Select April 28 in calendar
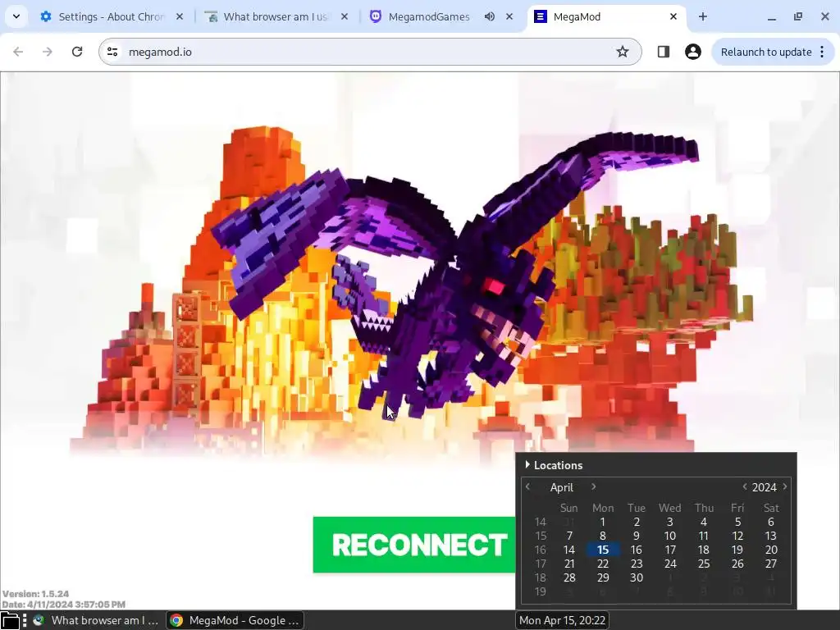 pyautogui.click(x=569, y=577)
